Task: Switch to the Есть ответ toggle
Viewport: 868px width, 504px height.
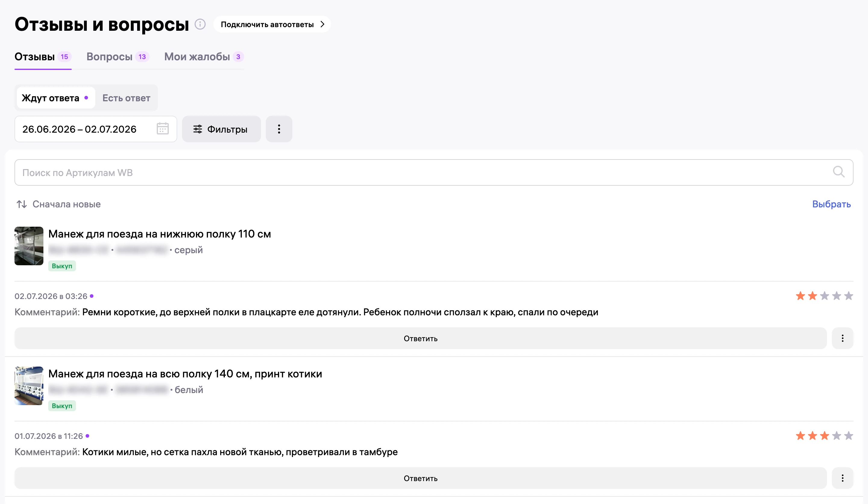Action: tap(126, 98)
